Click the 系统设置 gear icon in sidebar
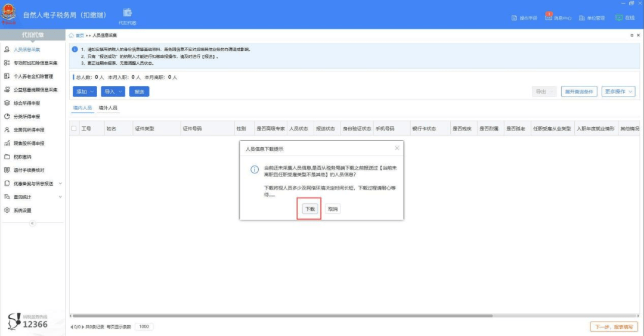The image size is (644, 336). coord(7,210)
